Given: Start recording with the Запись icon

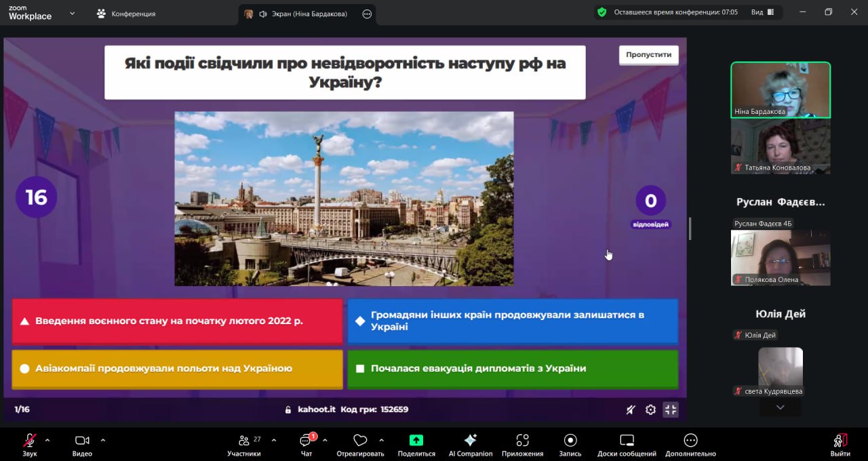Looking at the screenshot, I should coord(570,441).
